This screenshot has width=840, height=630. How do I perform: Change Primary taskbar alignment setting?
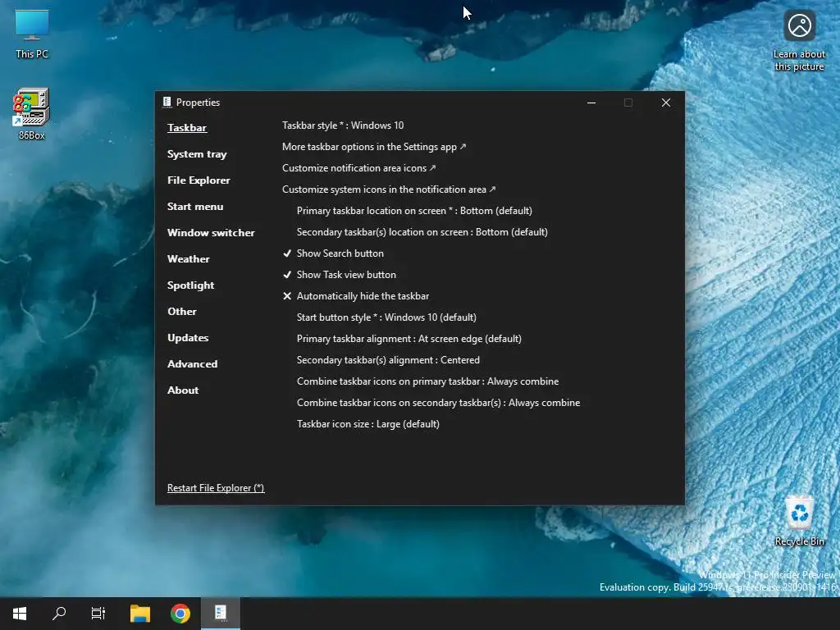point(409,339)
